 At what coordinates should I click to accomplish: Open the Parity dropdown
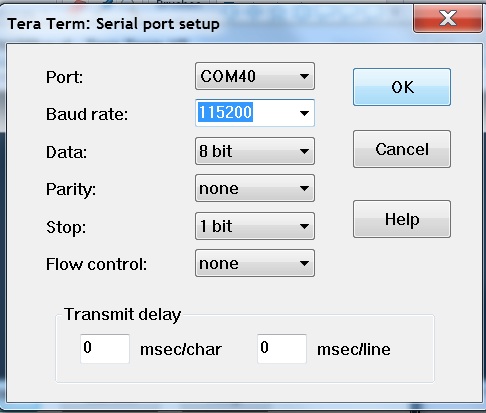[255, 188]
